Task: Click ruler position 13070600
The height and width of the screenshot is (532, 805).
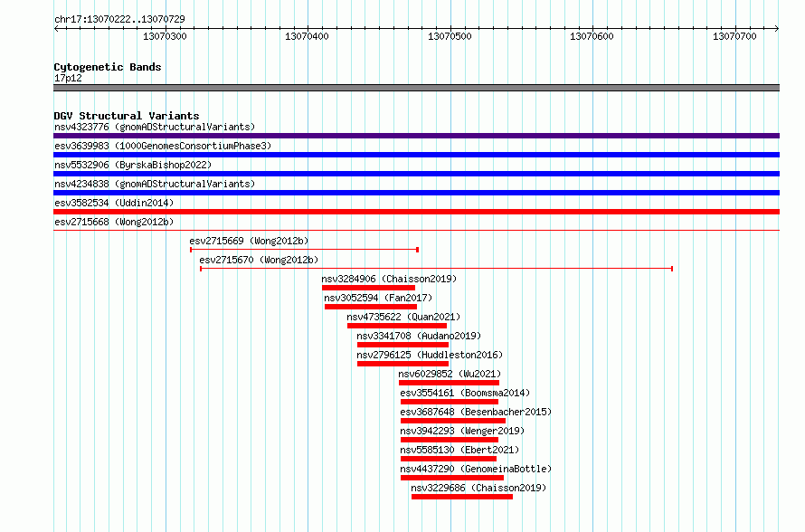Action: (x=592, y=36)
